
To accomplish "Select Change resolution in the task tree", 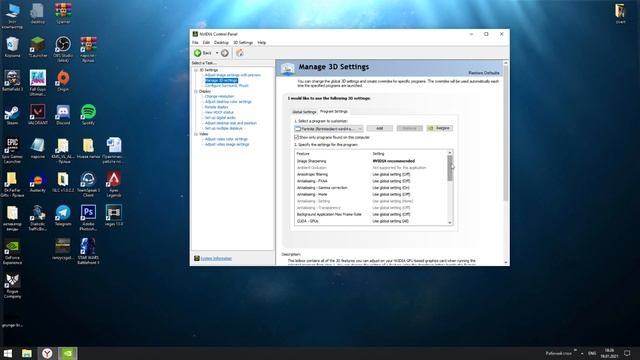I will (220, 96).
